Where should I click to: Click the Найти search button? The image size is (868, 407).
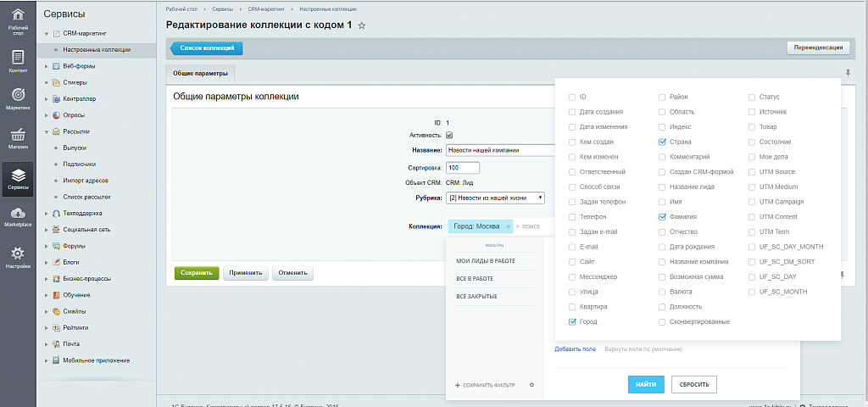(x=646, y=385)
